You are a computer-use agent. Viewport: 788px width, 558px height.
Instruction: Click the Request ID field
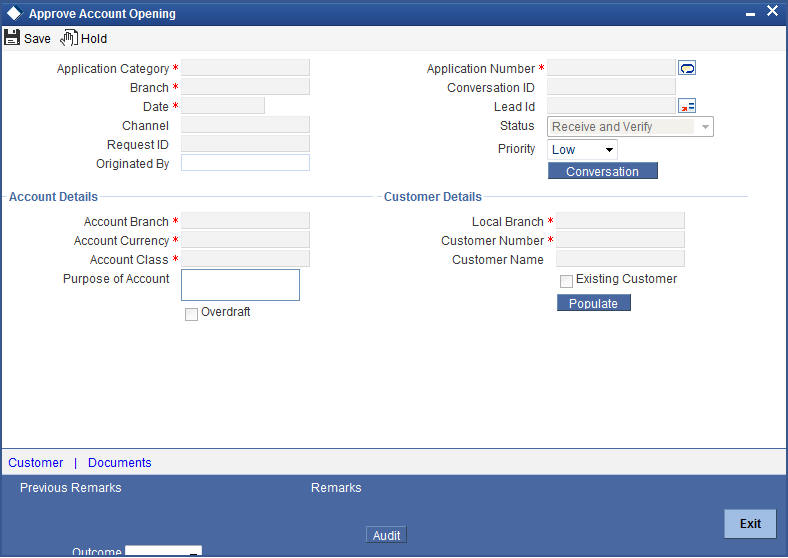(245, 144)
